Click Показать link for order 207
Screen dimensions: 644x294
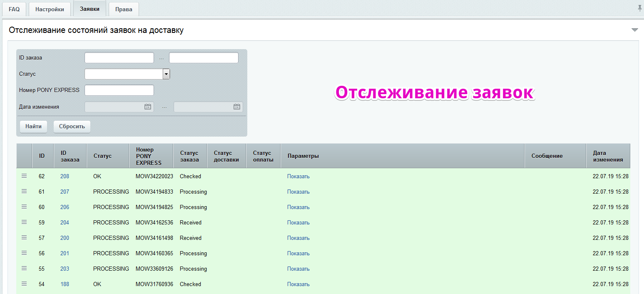[x=298, y=192]
